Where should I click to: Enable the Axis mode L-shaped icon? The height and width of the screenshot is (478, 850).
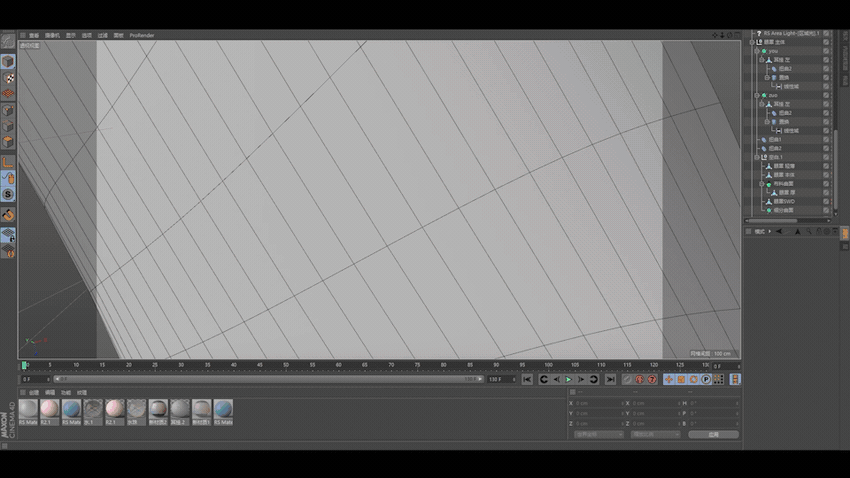pyautogui.click(x=8, y=162)
